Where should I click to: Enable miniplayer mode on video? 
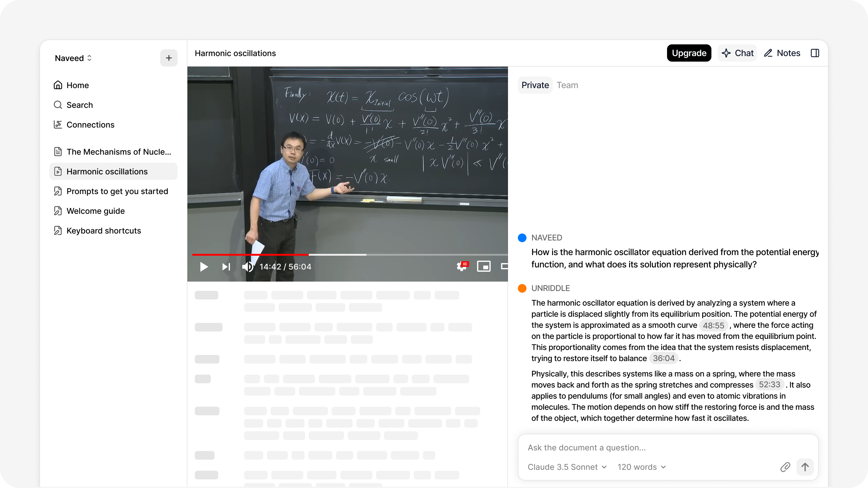coord(484,266)
